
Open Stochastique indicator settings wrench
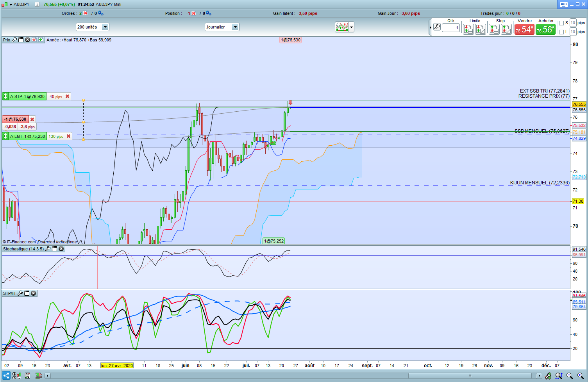click(48, 249)
